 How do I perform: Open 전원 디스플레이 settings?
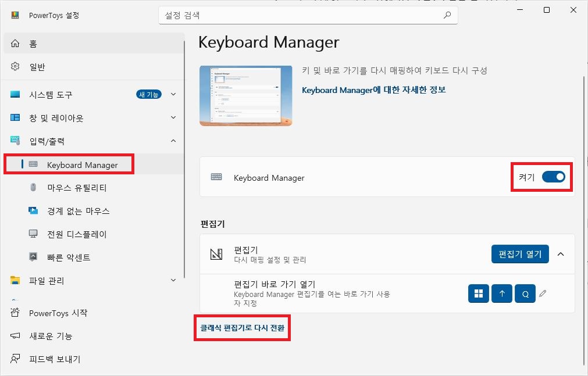[x=94, y=234]
